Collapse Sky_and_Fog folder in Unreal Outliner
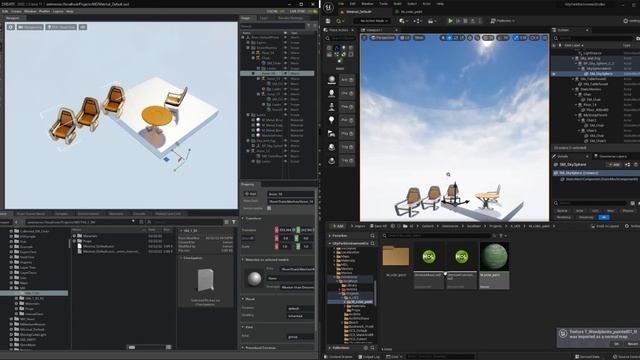 (573, 58)
